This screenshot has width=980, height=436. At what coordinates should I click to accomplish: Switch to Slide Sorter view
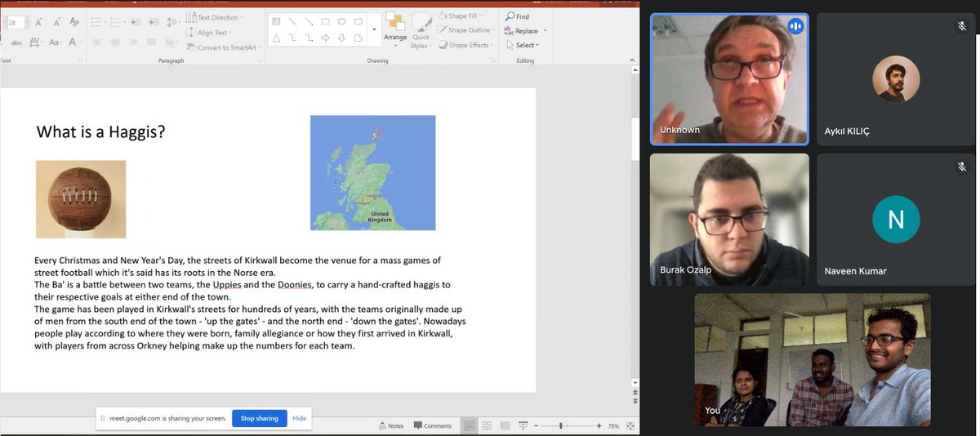pos(487,425)
